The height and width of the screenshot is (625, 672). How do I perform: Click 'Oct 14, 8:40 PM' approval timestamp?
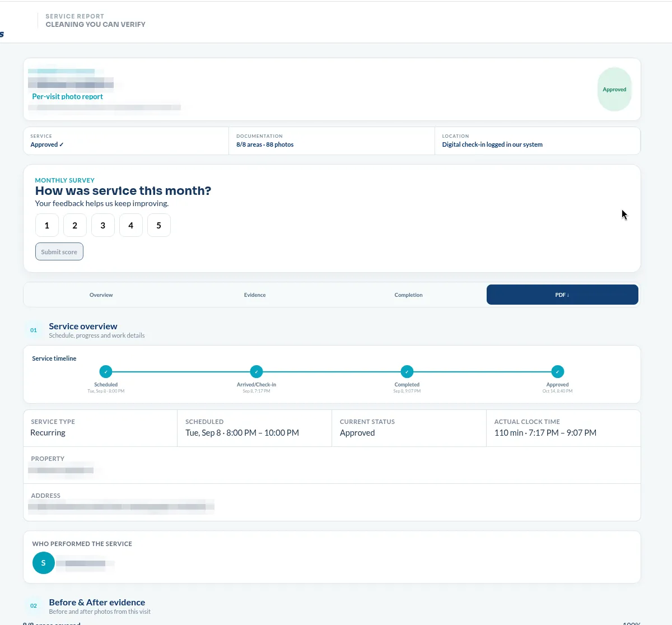tap(558, 391)
